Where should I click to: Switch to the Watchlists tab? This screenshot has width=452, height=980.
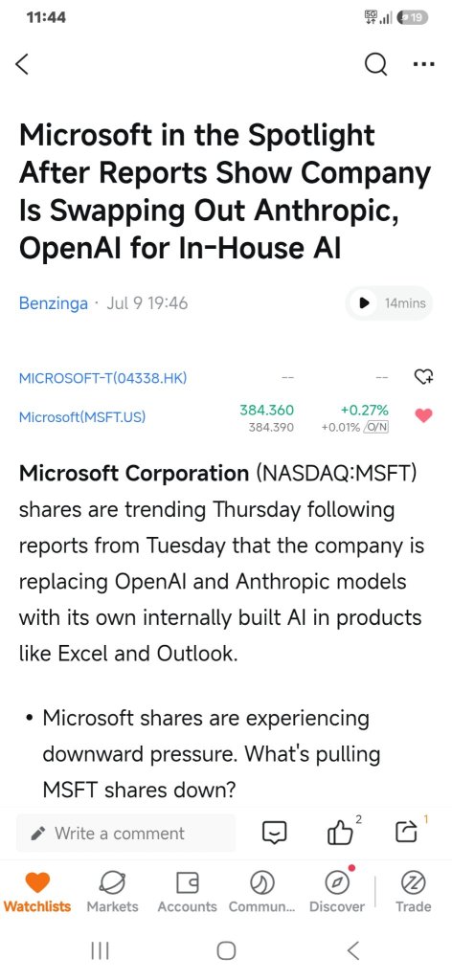click(x=37, y=893)
